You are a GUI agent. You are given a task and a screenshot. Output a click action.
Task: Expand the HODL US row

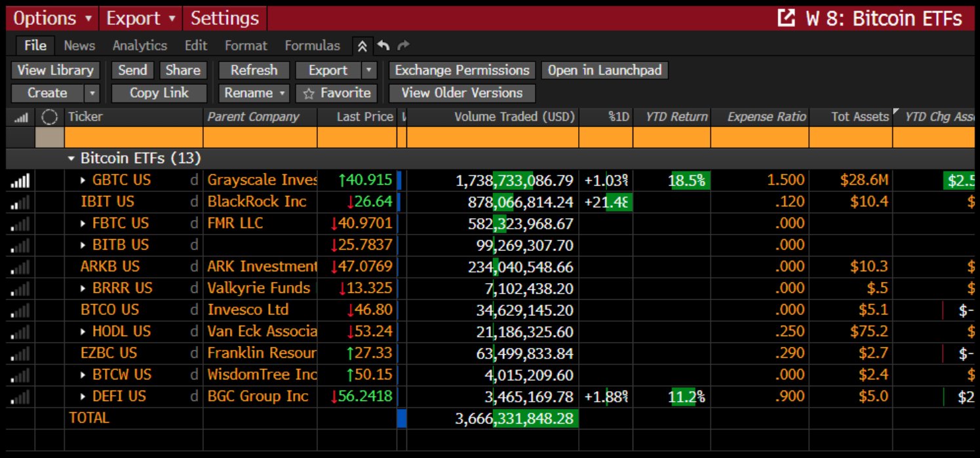pos(83,332)
